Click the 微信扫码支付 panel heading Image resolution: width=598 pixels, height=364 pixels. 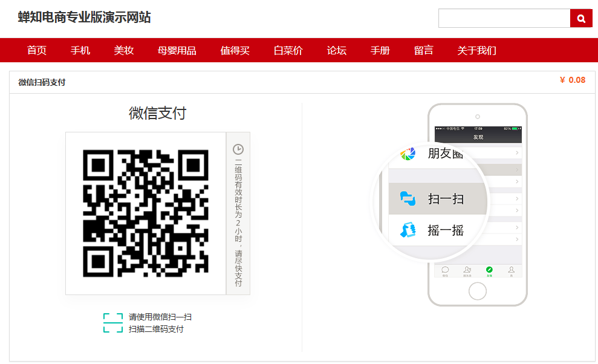(x=42, y=82)
